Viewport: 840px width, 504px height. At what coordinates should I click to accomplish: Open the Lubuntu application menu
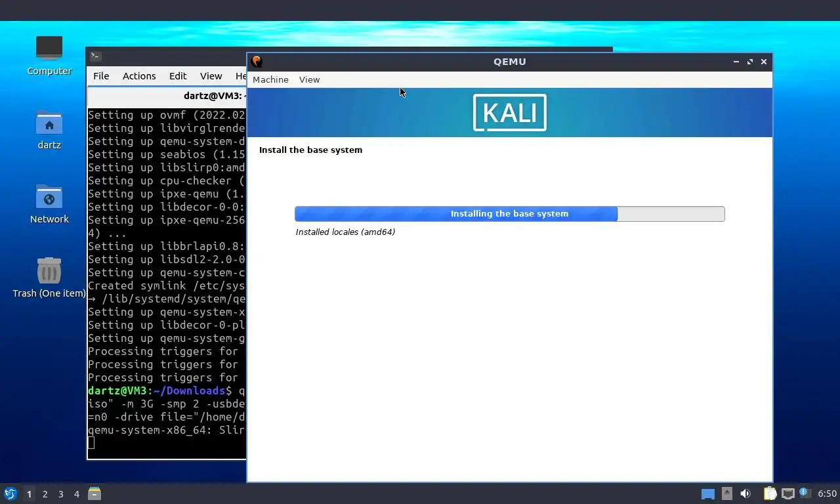[x=10, y=493]
